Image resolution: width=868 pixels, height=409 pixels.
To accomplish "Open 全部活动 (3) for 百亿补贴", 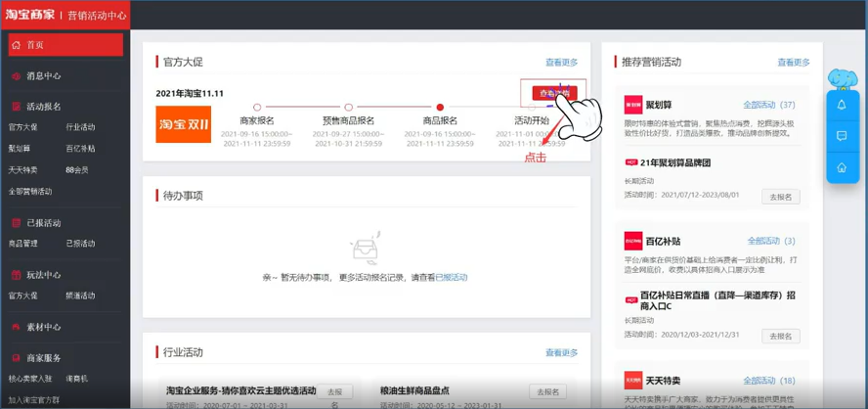I will pos(771,241).
